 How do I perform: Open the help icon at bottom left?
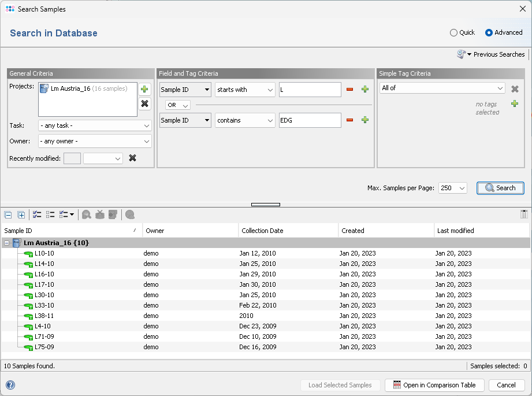pyautogui.click(x=10, y=385)
